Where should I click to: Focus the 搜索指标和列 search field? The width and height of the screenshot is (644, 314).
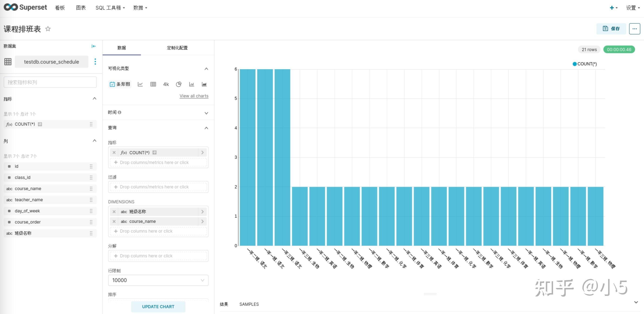(50, 82)
